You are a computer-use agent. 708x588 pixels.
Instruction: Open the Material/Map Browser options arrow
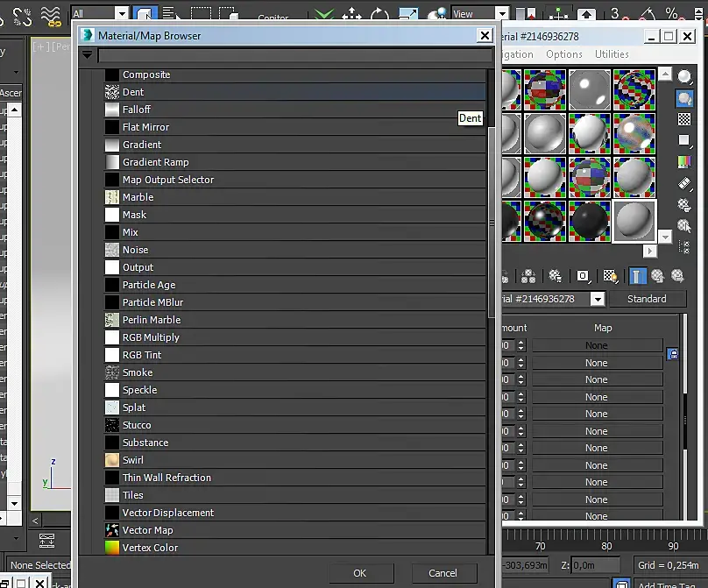pos(87,55)
